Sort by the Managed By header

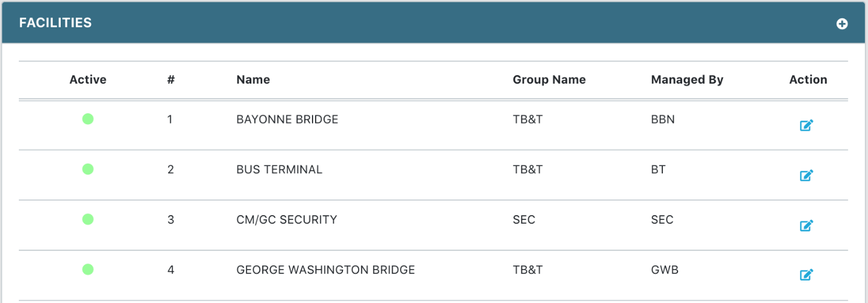tap(687, 79)
